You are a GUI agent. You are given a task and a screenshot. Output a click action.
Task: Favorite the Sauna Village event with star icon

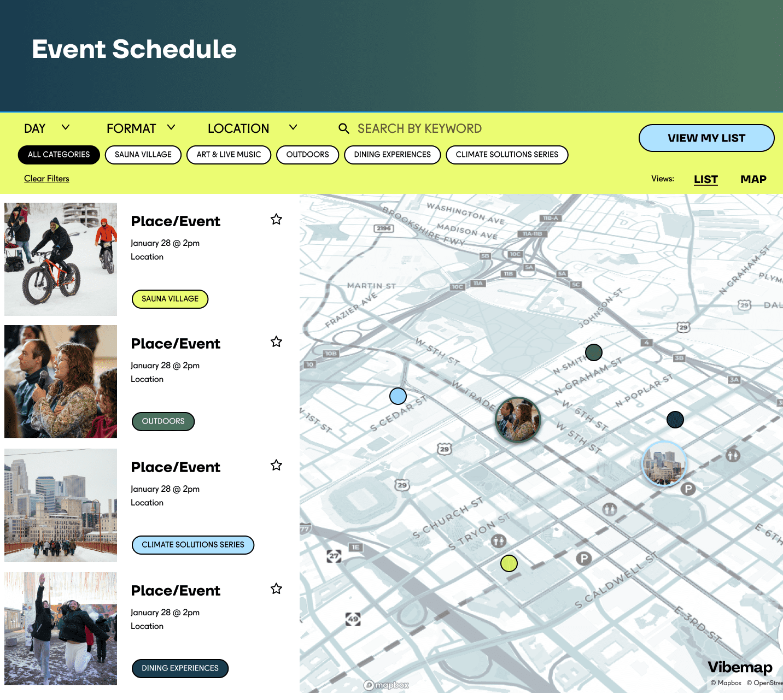point(276,219)
